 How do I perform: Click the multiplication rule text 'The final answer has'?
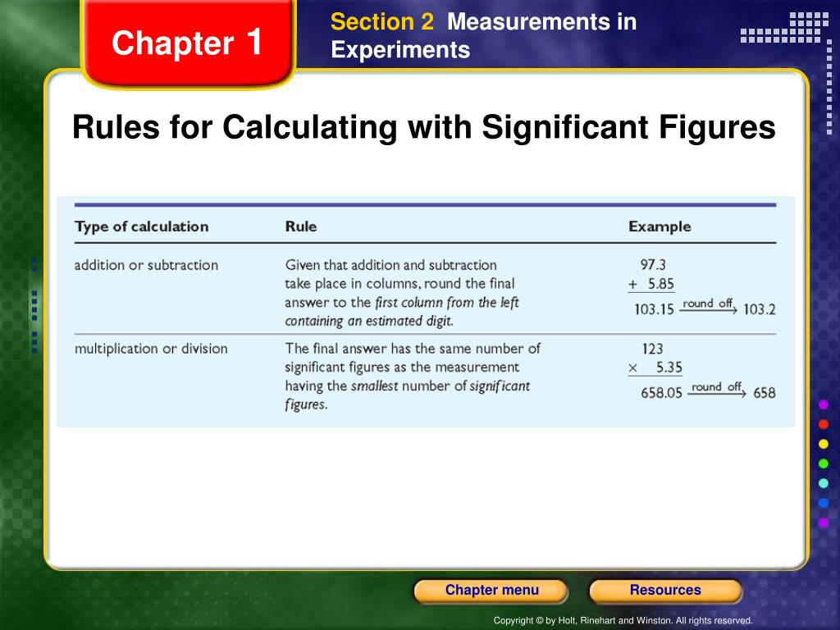click(x=347, y=349)
